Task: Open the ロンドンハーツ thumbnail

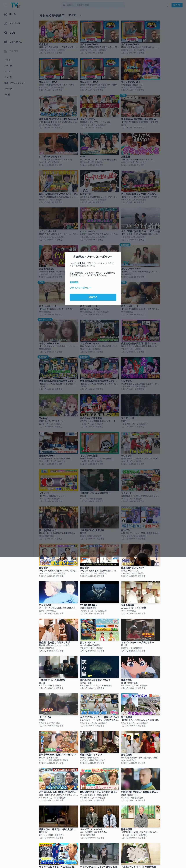Action: (x=100, y=218)
